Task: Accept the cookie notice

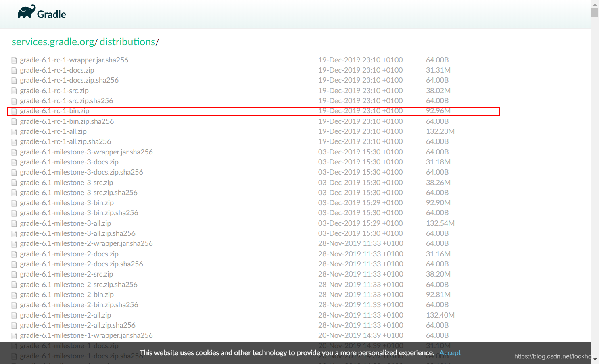Action: tap(450, 353)
